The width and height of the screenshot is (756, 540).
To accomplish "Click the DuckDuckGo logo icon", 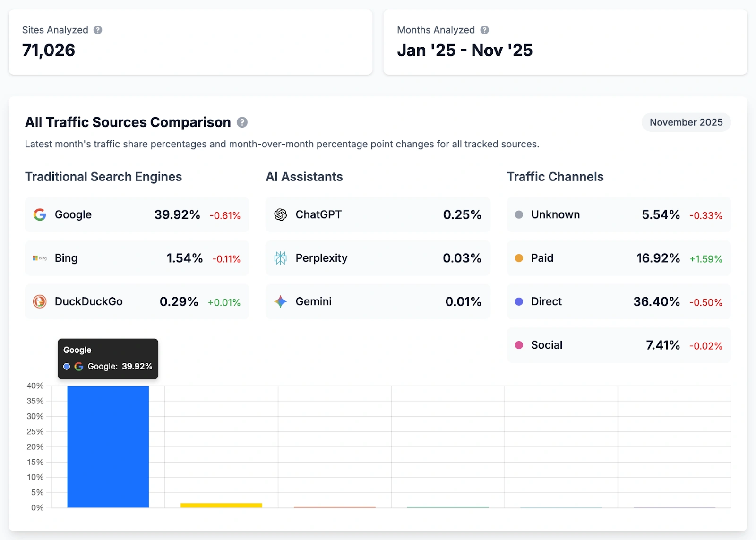I will click(40, 301).
